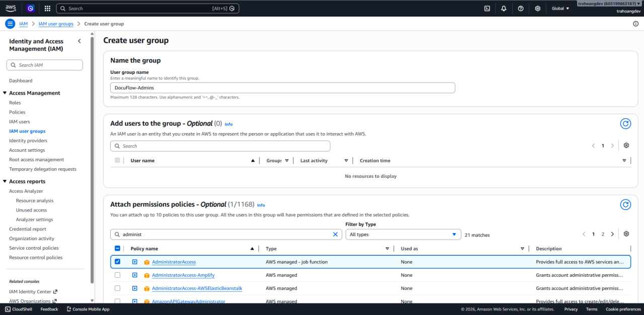
Task: Go to page 2 of policy results
Action: (603, 234)
